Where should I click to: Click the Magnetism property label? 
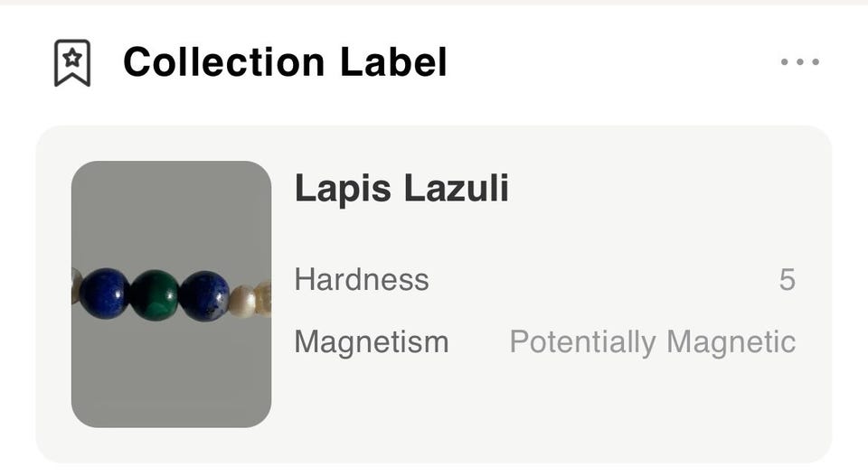[372, 342]
